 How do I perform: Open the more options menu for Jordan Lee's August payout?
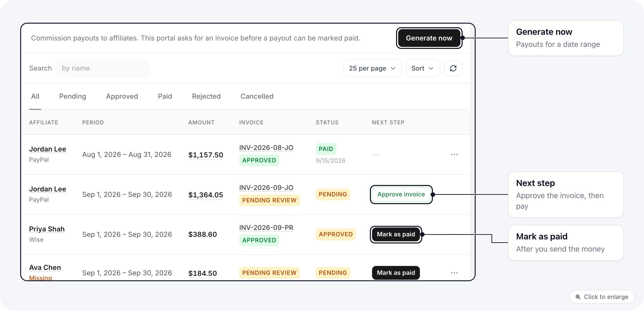(x=454, y=154)
